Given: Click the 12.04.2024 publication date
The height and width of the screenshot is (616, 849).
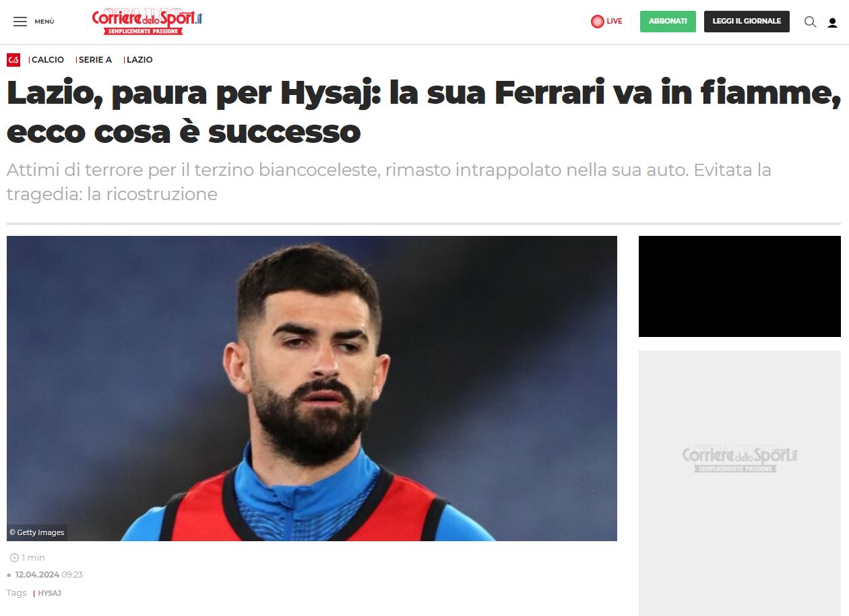Looking at the screenshot, I should [x=37, y=575].
